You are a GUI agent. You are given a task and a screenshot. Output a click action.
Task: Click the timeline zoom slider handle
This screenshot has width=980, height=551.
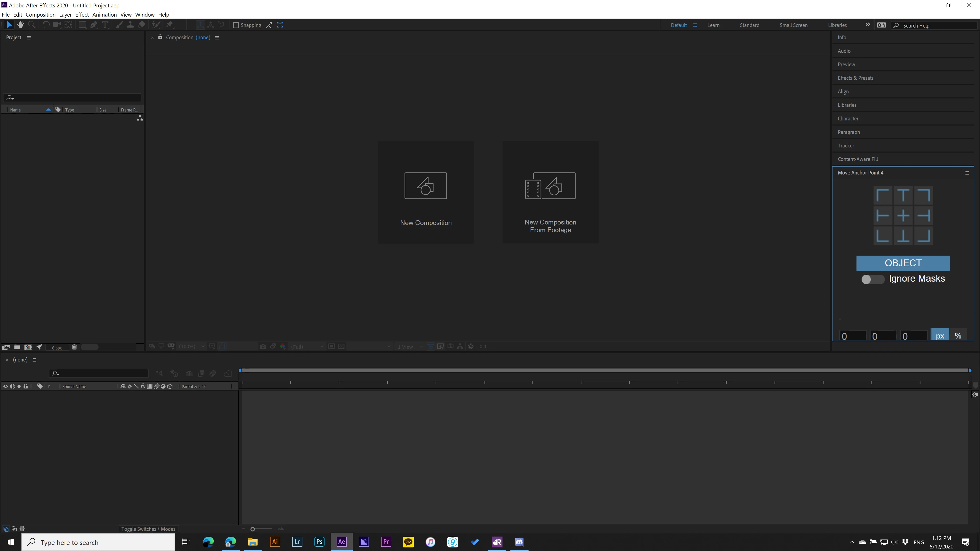[x=253, y=529]
